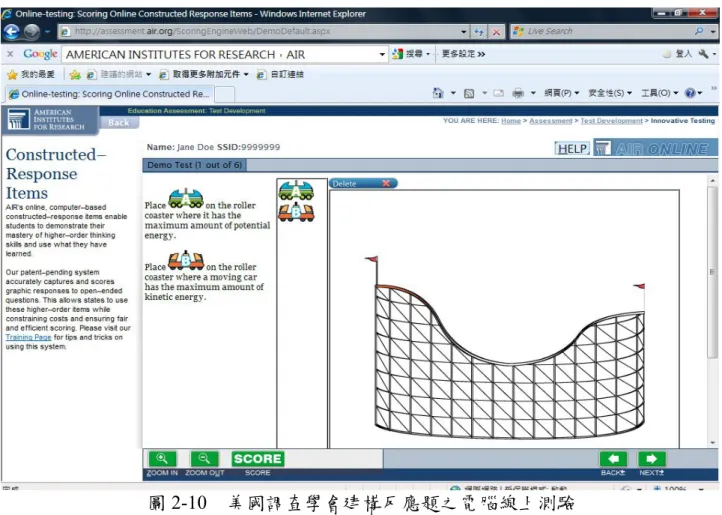
Task: Click the Zoom Out magnifier button
Action: point(204,459)
